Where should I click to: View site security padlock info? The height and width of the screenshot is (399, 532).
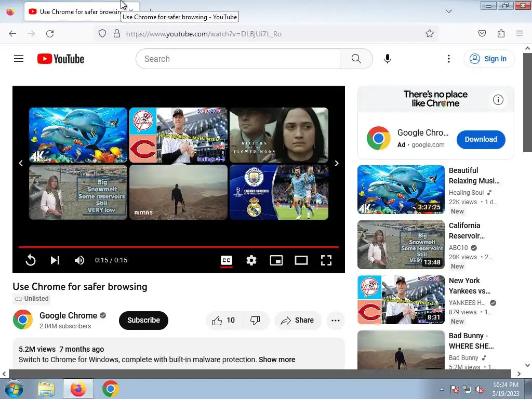click(117, 34)
